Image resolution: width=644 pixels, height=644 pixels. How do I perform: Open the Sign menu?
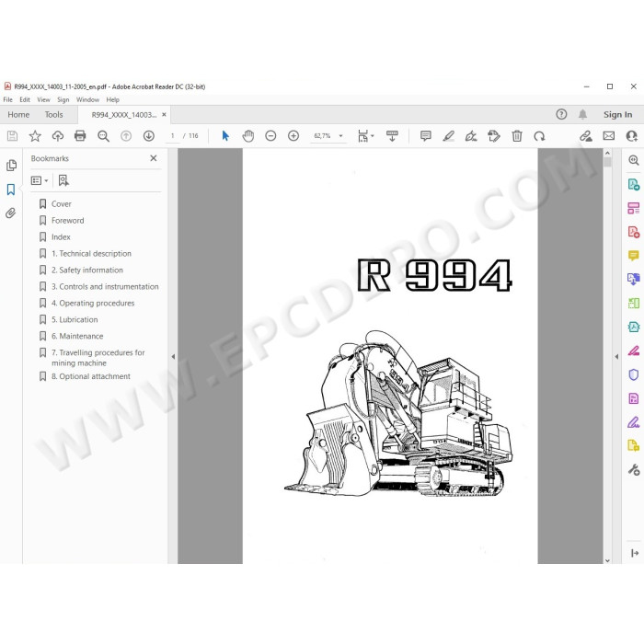[x=63, y=99]
